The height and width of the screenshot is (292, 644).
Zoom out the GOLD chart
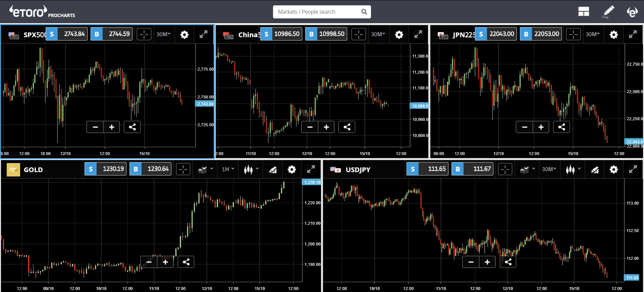pos(149,262)
